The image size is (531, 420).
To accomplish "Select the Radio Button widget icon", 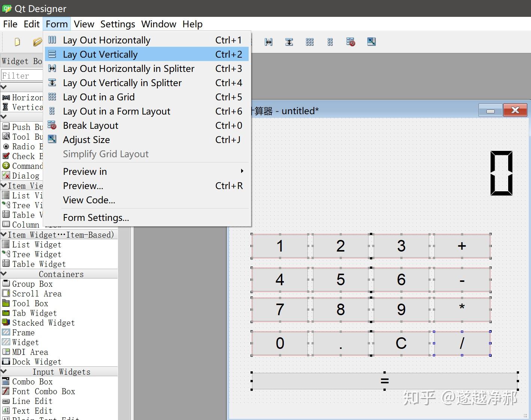I will pyautogui.click(x=6, y=146).
